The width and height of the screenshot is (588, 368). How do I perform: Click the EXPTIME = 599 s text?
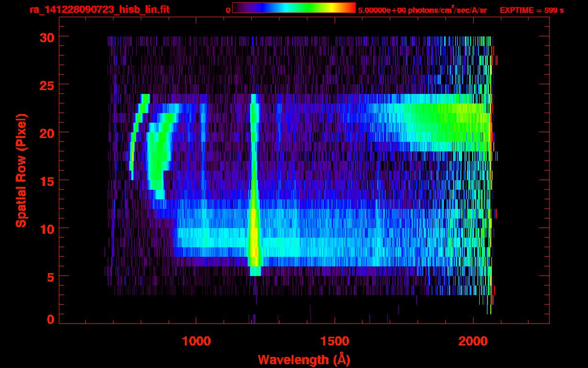pos(531,10)
